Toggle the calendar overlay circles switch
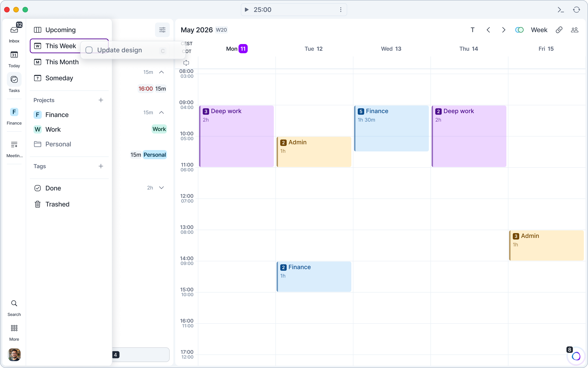This screenshot has width=588, height=368. tap(519, 30)
